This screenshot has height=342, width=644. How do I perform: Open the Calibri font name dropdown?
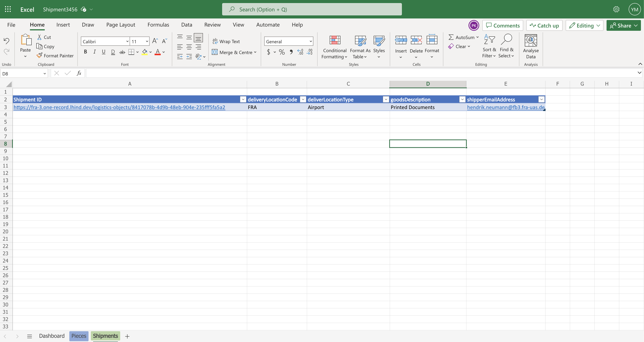(127, 41)
